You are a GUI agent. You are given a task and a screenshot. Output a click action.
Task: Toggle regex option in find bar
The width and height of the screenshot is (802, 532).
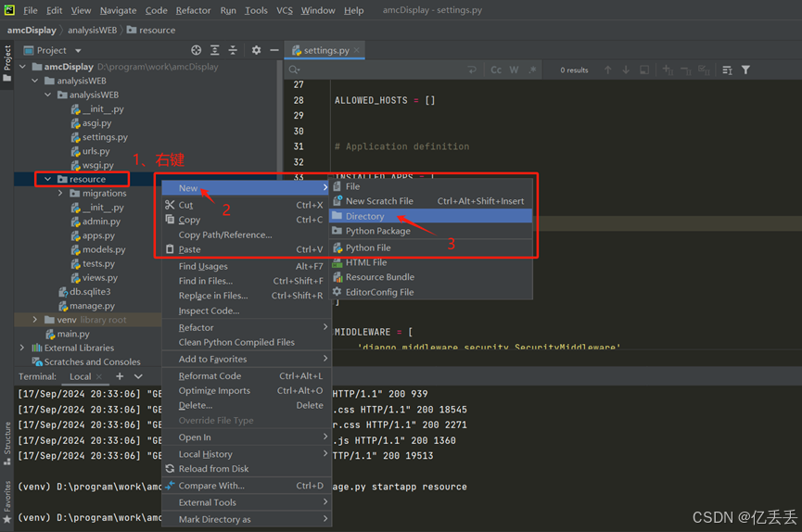tap(532, 70)
